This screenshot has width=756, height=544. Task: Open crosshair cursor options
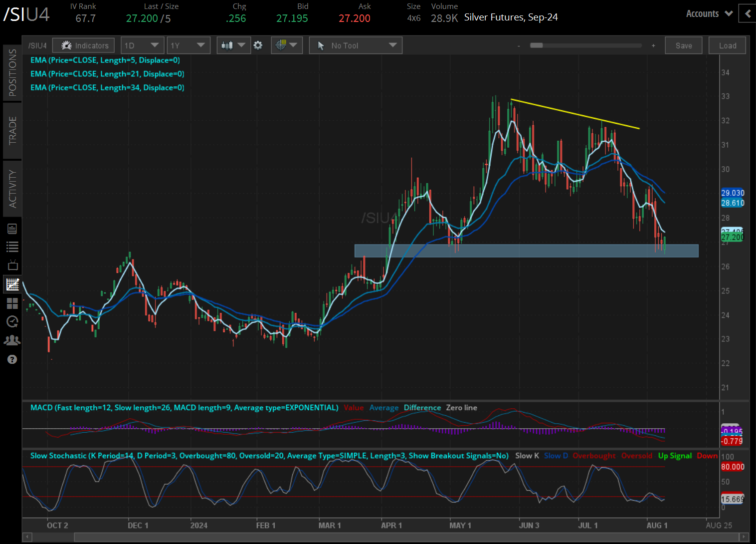tap(286, 45)
